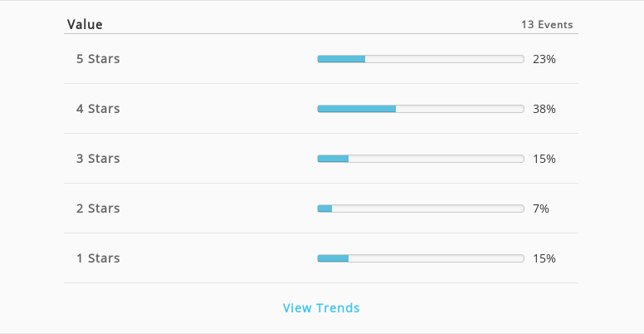Click the 1 Stars progress bar
Screen dimensions: 644x334
coord(421,258)
